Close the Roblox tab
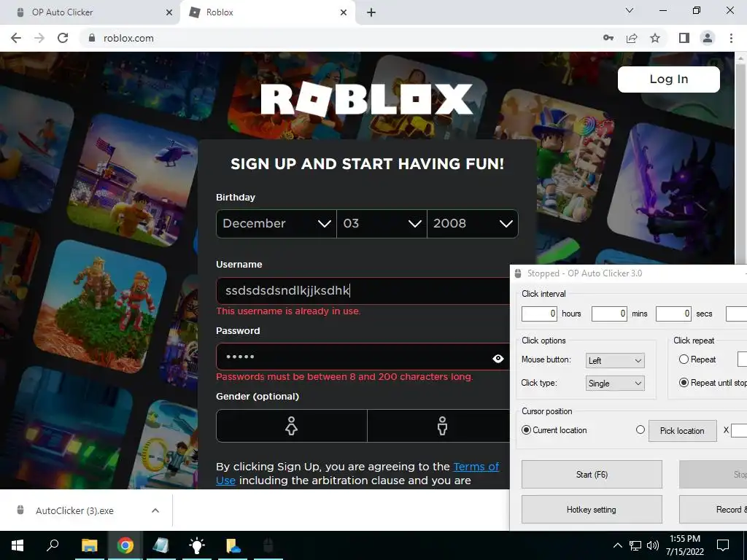Screen dimensions: 747x560 (x=344, y=12)
